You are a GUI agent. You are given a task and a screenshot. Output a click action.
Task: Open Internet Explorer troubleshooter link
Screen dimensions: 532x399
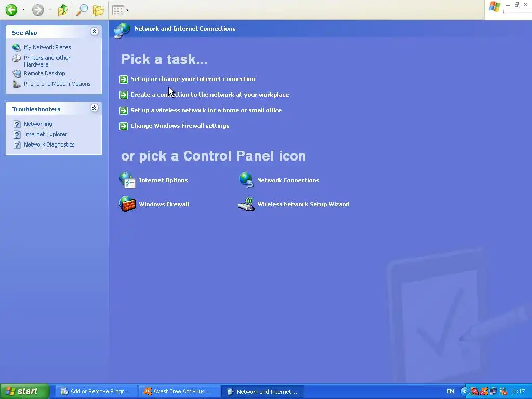click(46, 134)
